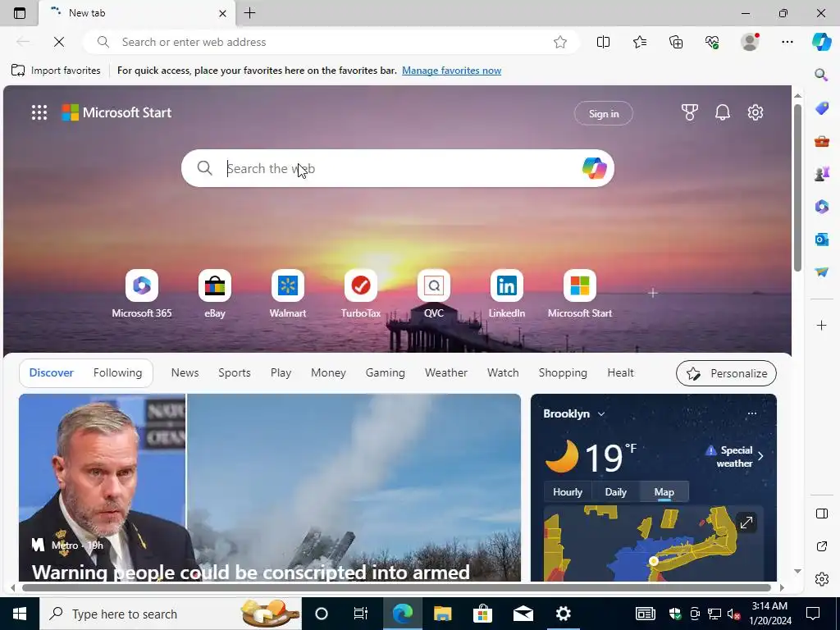Select the Discover feed tab
This screenshot has height=630, width=840.
[x=52, y=373]
